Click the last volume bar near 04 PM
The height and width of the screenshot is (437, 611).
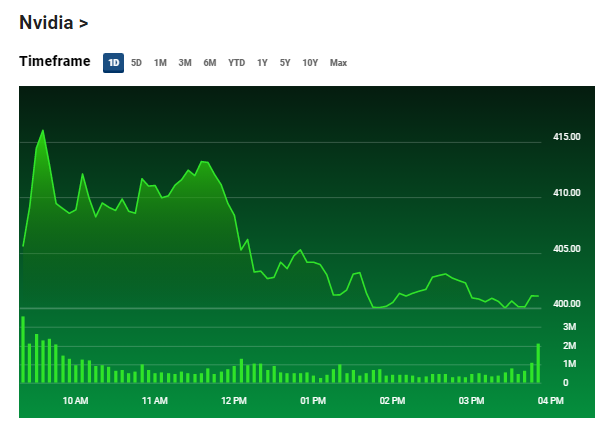pos(538,364)
